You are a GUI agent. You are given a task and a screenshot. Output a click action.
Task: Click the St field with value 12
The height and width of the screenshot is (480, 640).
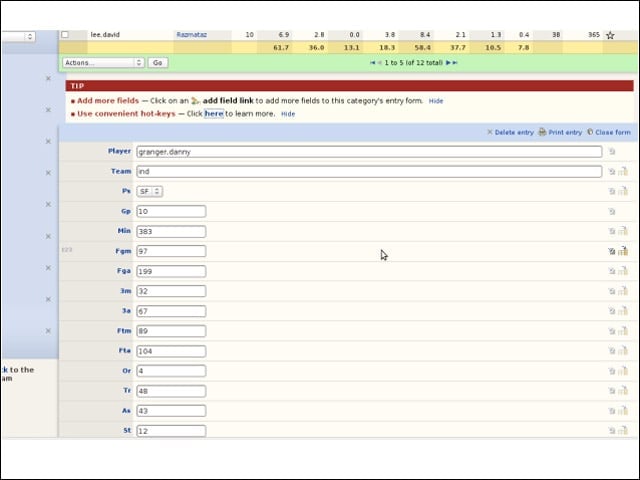tap(171, 431)
